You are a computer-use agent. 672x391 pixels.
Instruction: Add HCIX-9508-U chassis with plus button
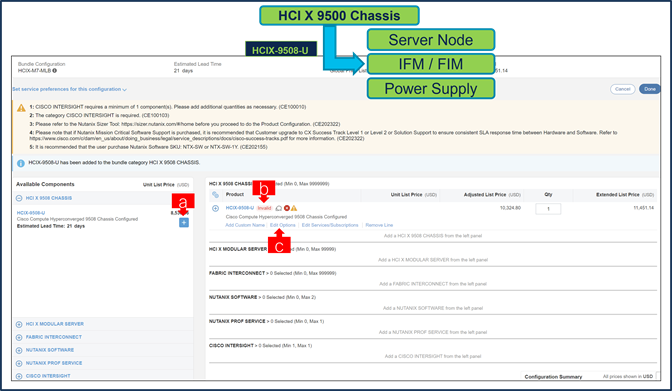point(183,223)
